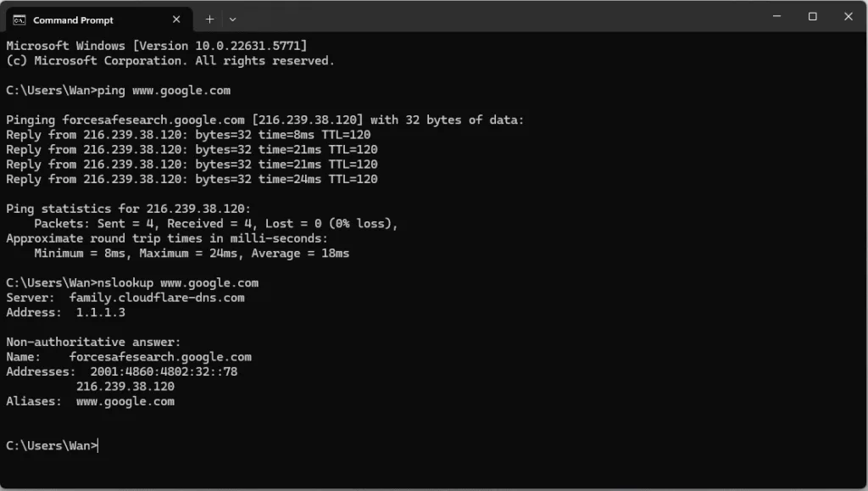Click the blinking cursor at the prompt

click(96, 445)
